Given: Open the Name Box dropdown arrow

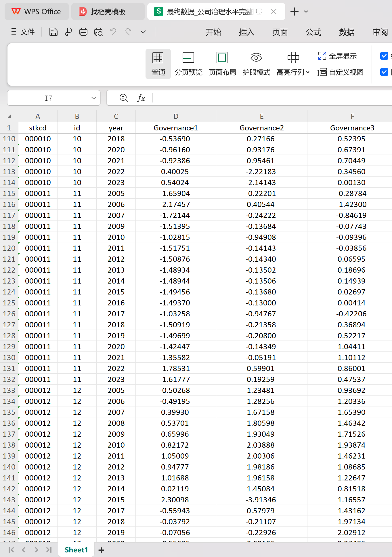Looking at the screenshot, I should pyautogui.click(x=93, y=98).
